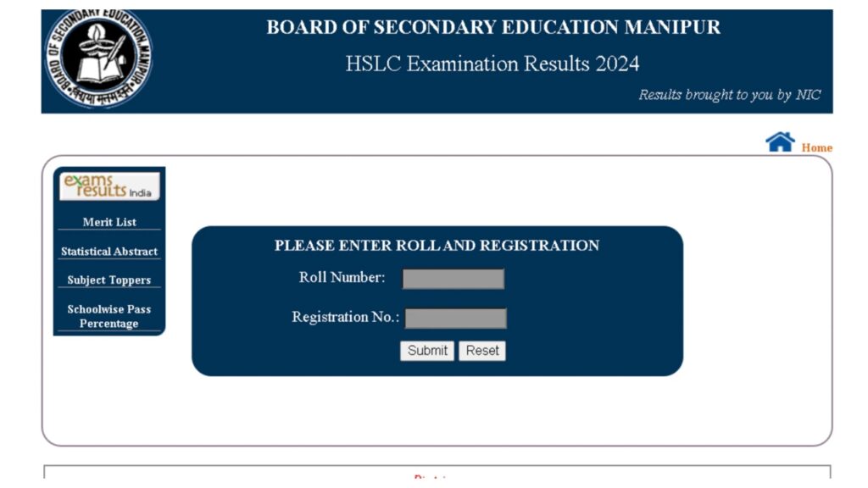Submit the roll and registration details
This screenshot has width=868, height=488.
[426, 350]
